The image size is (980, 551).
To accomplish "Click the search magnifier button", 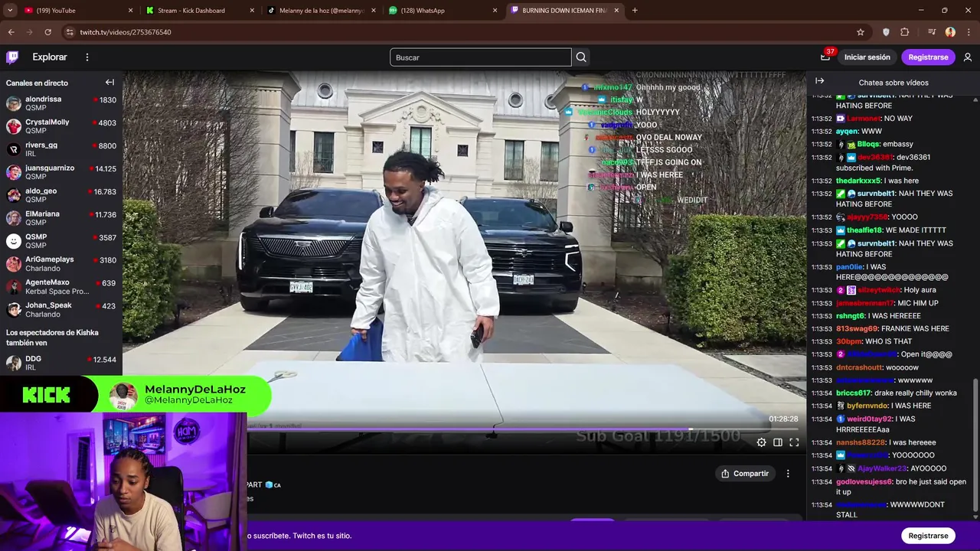I will (581, 57).
